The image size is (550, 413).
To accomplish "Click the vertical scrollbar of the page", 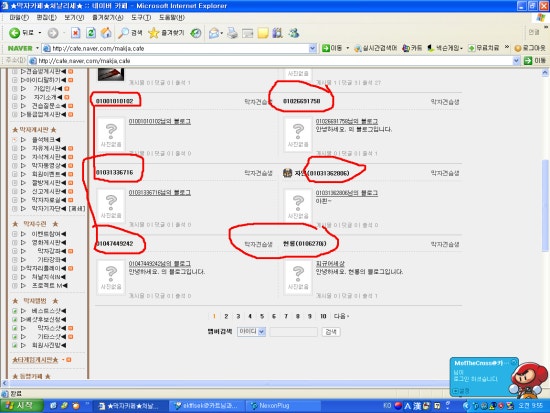I will 545,225.
